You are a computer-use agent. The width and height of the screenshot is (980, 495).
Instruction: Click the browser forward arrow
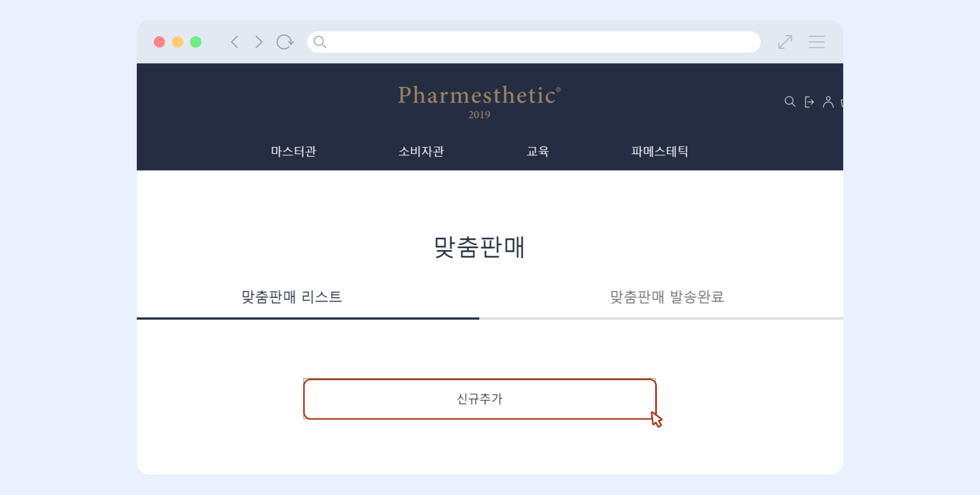259,42
